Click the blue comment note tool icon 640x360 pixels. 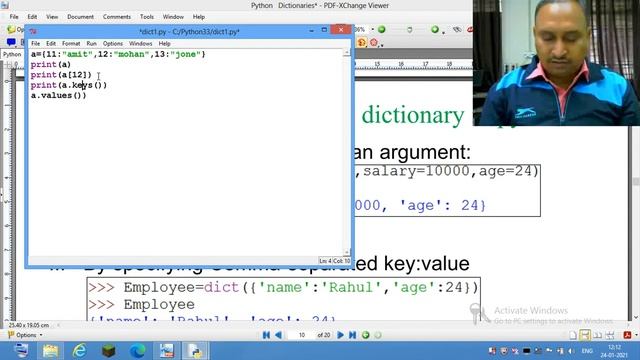11,42
